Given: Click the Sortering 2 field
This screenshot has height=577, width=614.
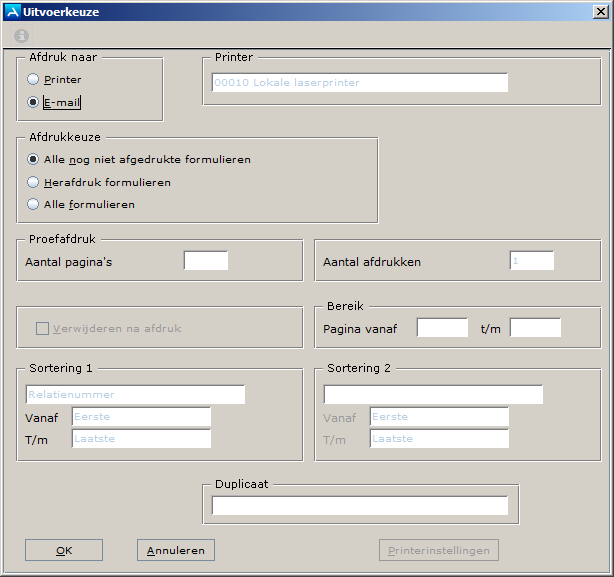Looking at the screenshot, I should pyautogui.click(x=433, y=394).
